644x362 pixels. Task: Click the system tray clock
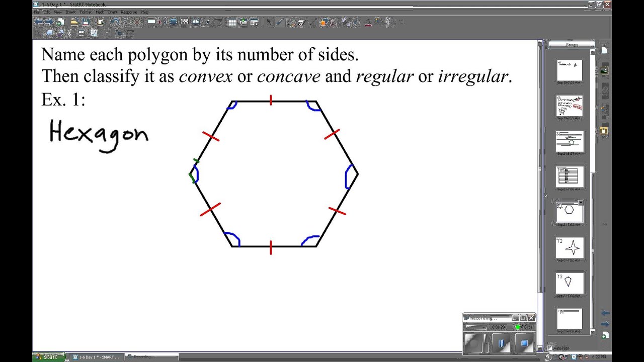599,357
